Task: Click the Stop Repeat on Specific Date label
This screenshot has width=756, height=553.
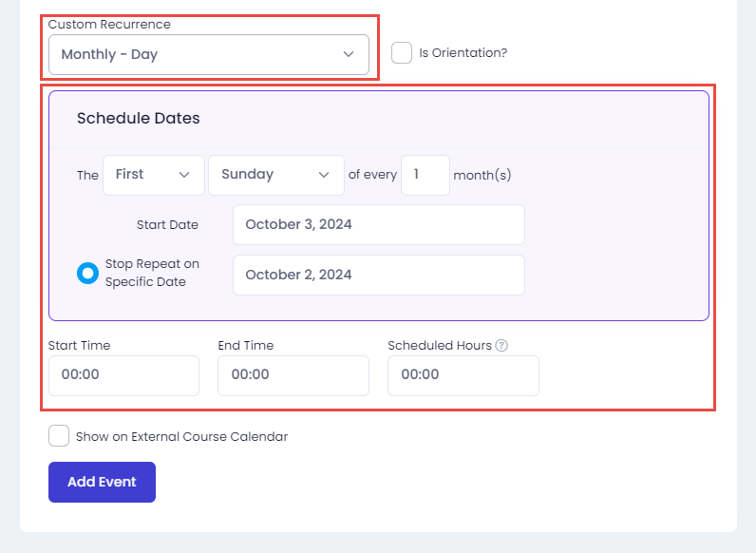Action: 152,273
